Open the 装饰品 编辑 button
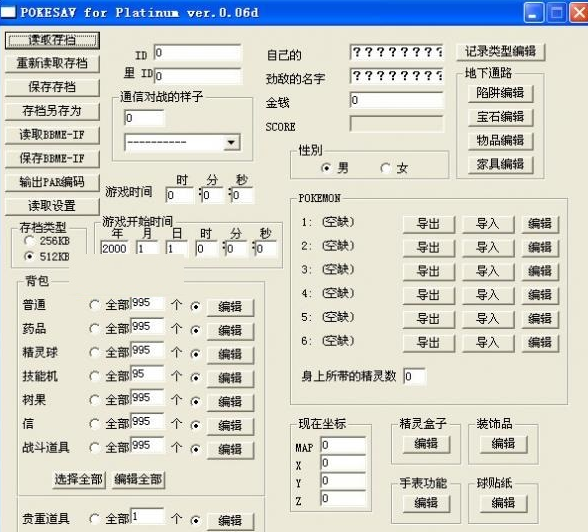Image resolution: width=588 pixels, height=532 pixels. (x=504, y=444)
